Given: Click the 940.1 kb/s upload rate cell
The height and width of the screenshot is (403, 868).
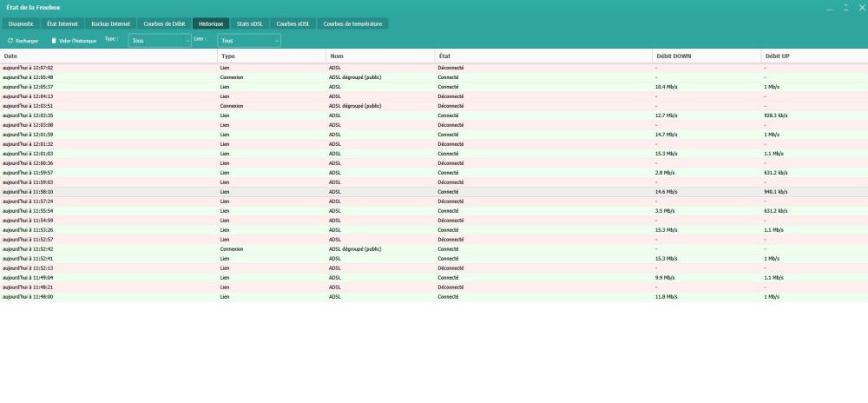Looking at the screenshot, I should pyautogui.click(x=775, y=192).
